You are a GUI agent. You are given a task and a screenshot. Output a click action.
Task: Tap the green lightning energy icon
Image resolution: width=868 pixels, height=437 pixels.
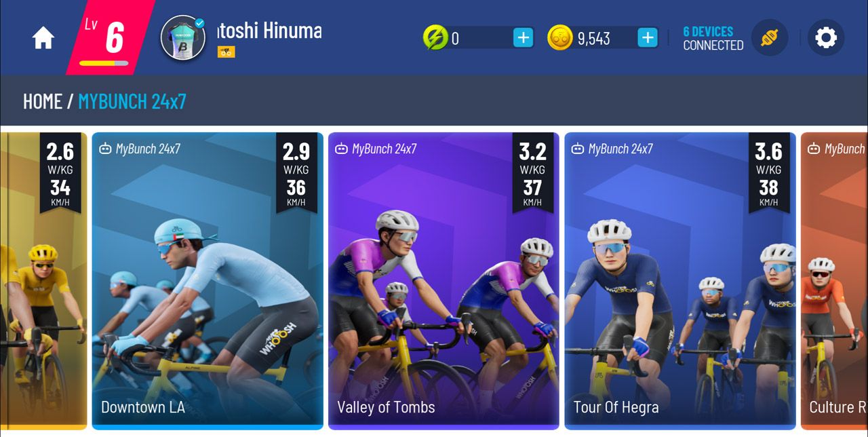[x=435, y=38]
